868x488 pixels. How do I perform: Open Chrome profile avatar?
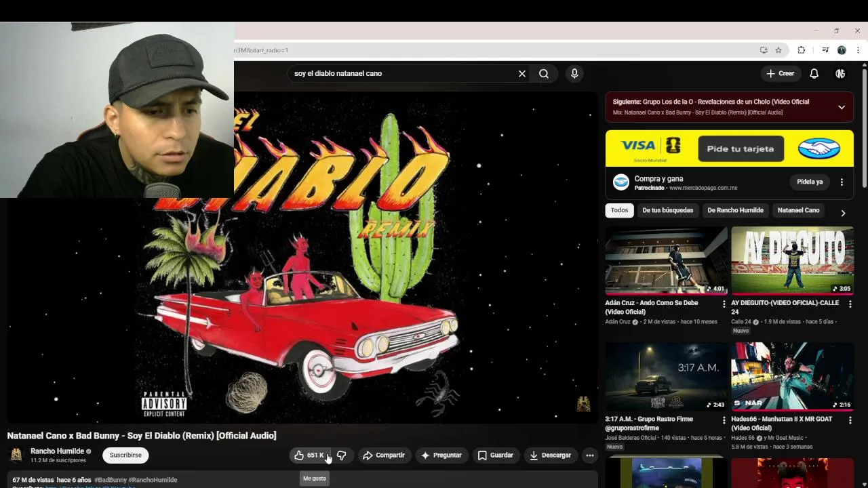click(842, 50)
